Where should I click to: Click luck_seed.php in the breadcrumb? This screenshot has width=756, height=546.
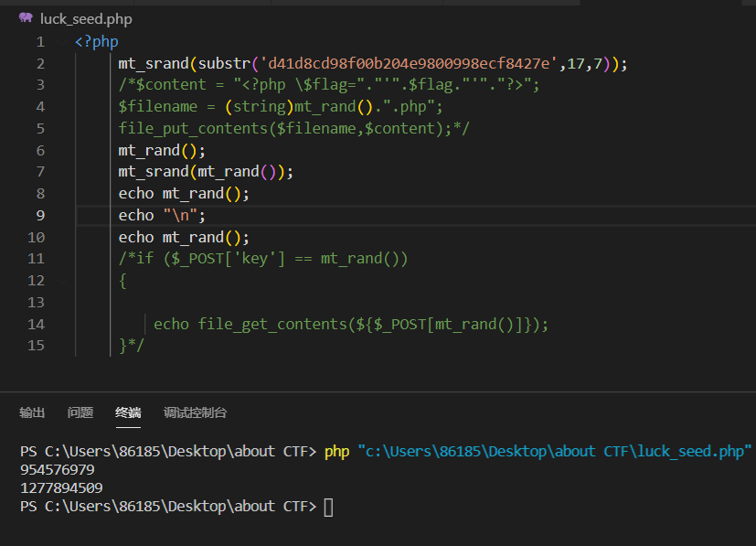coord(86,19)
